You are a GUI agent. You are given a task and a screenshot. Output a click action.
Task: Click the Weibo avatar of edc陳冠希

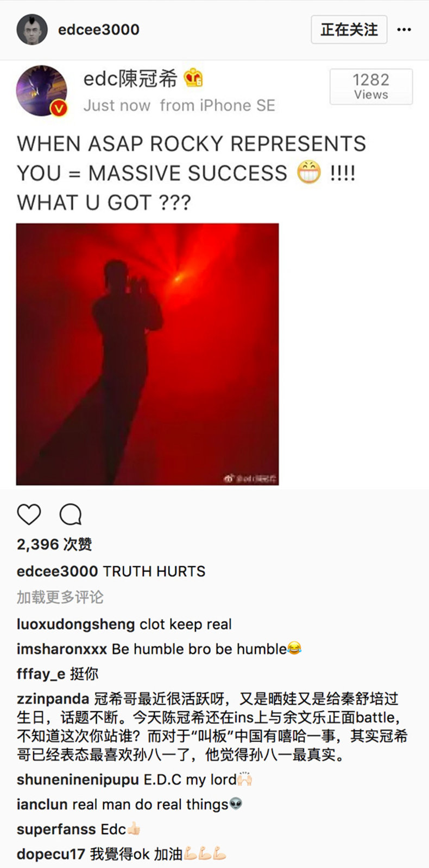(42, 91)
